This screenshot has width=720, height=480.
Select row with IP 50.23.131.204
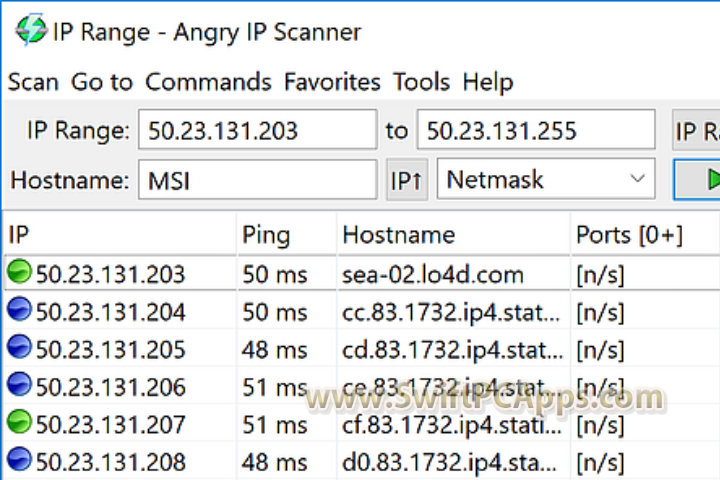(x=362, y=311)
